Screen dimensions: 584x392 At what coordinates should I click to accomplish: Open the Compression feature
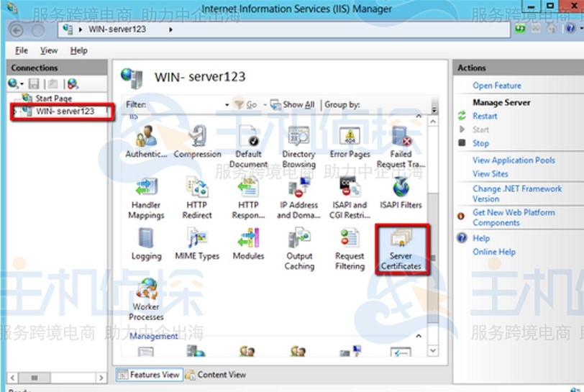(197, 142)
